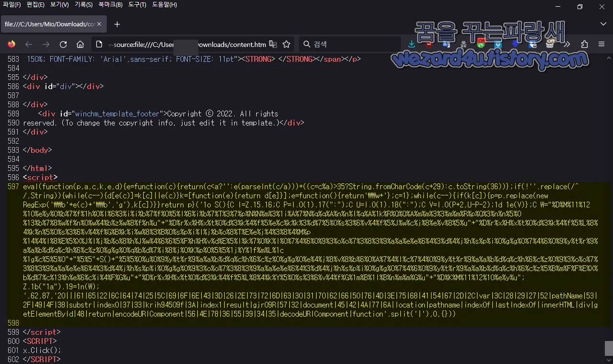Minimize the Firefox window
Viewport: 613px width, 364px height.
tap(558, 7)
